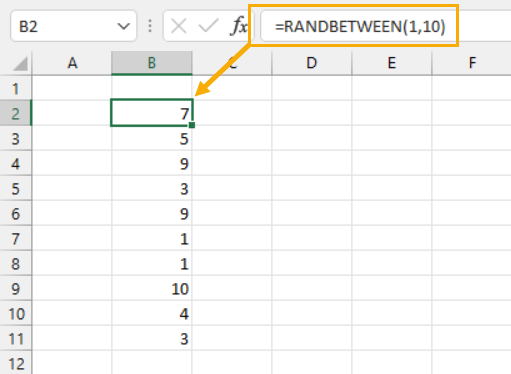The width and height of the screenshot is (511, 374).
Task: Click the Enter checkmark icon in formula bar
Action: [208, 26]
